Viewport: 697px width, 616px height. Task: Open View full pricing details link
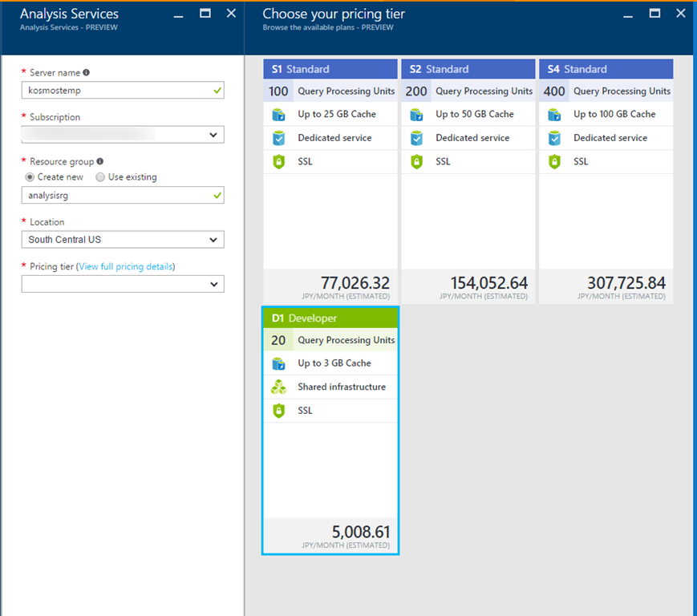pyautogui.click(x=125, y=266)
